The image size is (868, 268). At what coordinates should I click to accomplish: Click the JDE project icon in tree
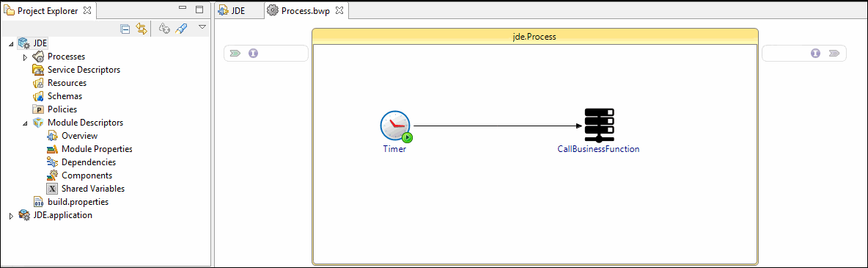click(24, 43)
